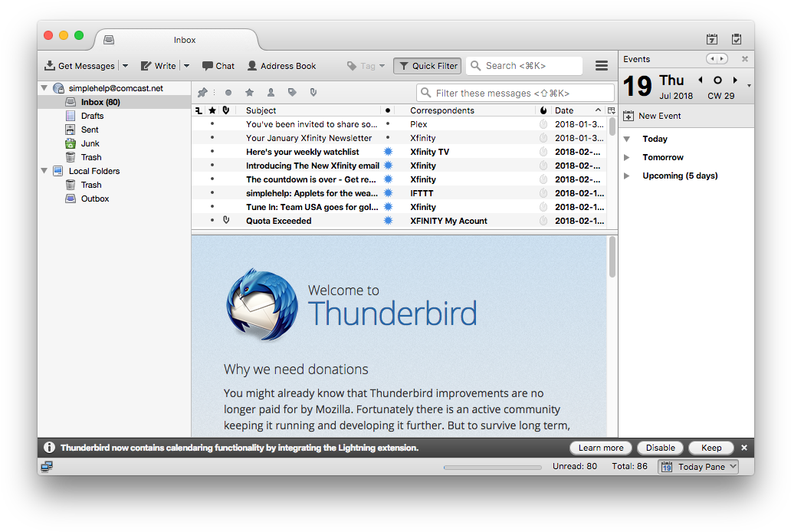Pin the current quick filter settings
Image resolution: width=791 pixels, height=532 pixels.
(203, 92)
